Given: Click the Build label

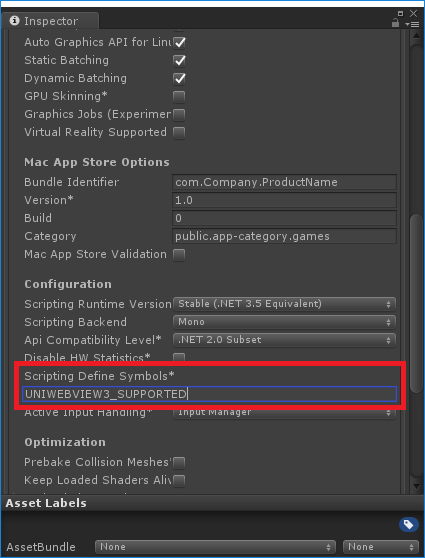Looking at the screenshot, I should coord(38,218).
